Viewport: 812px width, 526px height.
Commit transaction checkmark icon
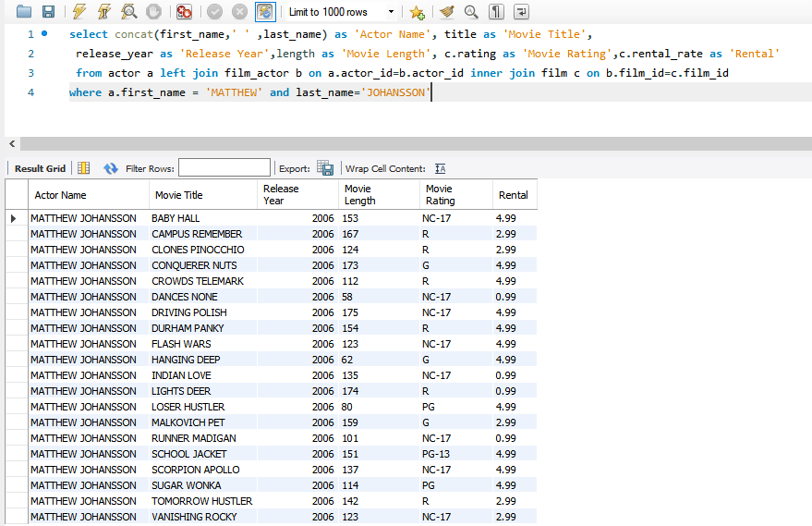coord(214,11)
